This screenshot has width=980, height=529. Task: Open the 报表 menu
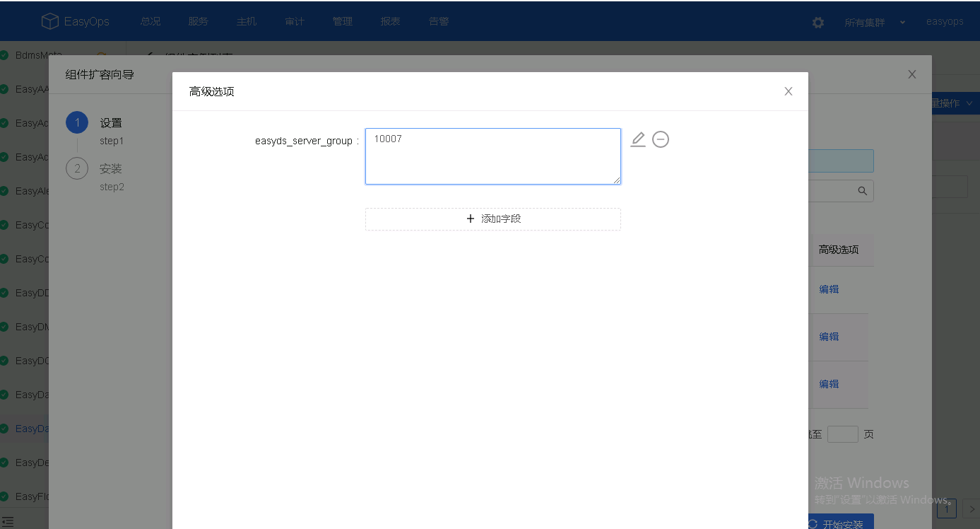coord(391,21)
